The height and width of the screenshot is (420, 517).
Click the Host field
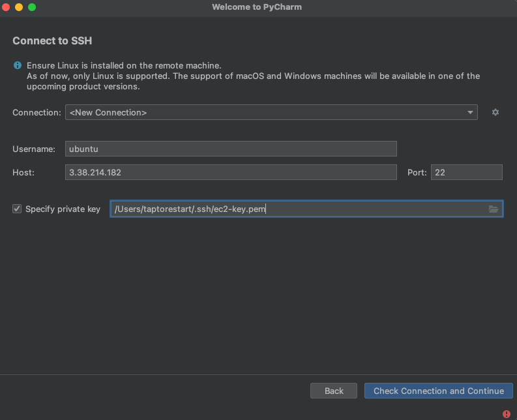click(231, 172)
